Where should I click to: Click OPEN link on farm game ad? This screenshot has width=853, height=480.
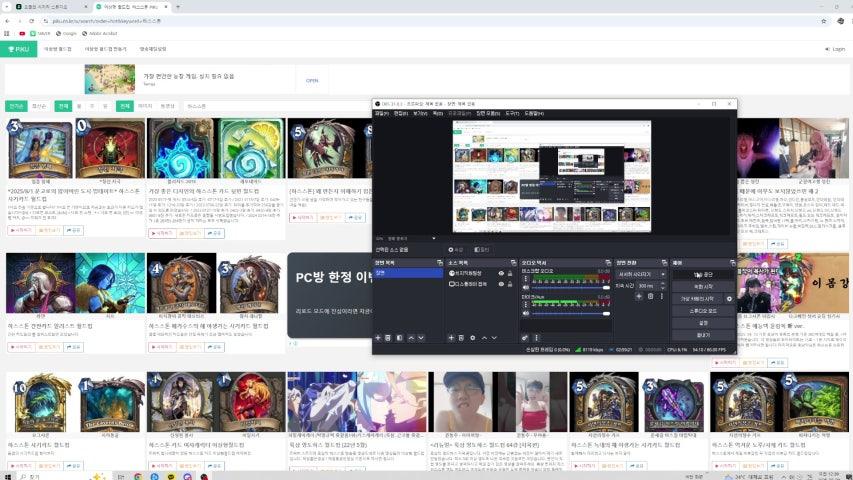pyautogui.click(x=312, y=81)
